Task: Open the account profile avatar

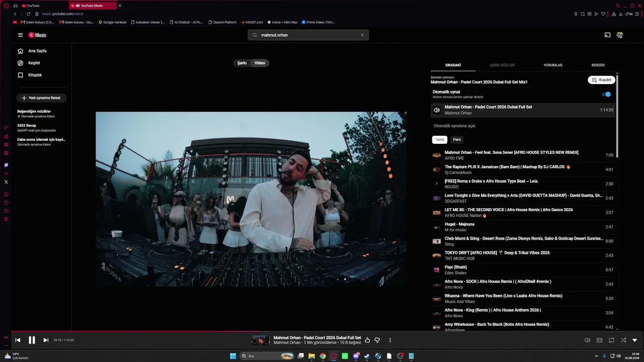Action: pos(620,35)
